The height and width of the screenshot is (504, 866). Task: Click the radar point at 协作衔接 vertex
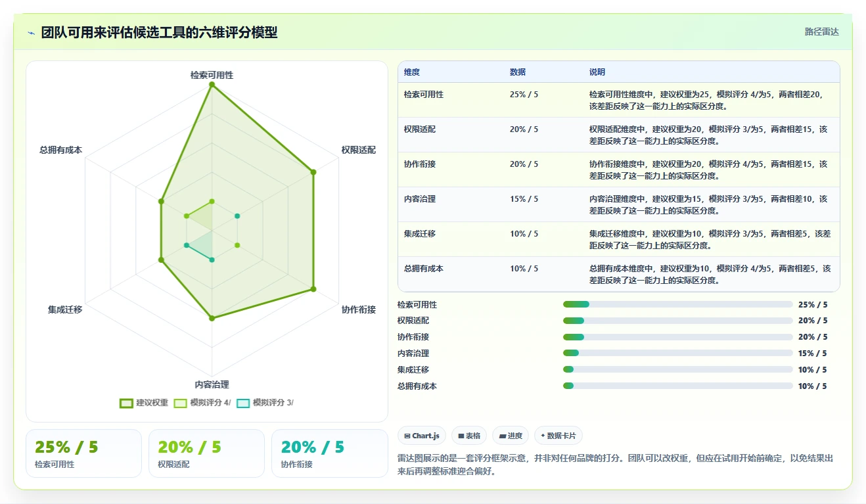(x=313, y=289)
